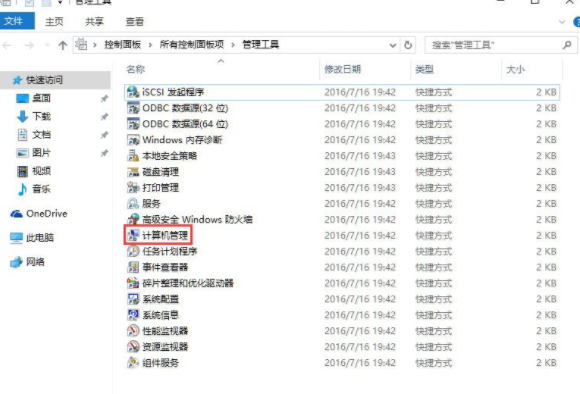
Task: Open the iSCSI 发起程序 shortcut icon
Action: (133, 92)
